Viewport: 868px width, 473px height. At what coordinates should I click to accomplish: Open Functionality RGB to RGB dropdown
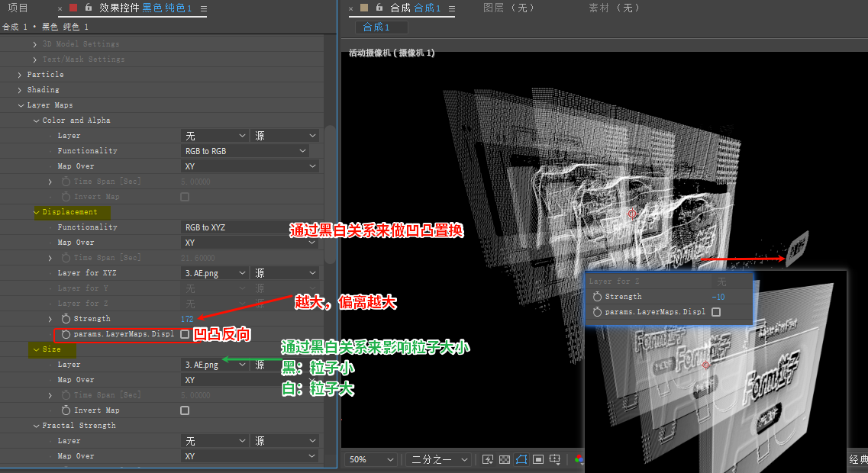(244, 151)
